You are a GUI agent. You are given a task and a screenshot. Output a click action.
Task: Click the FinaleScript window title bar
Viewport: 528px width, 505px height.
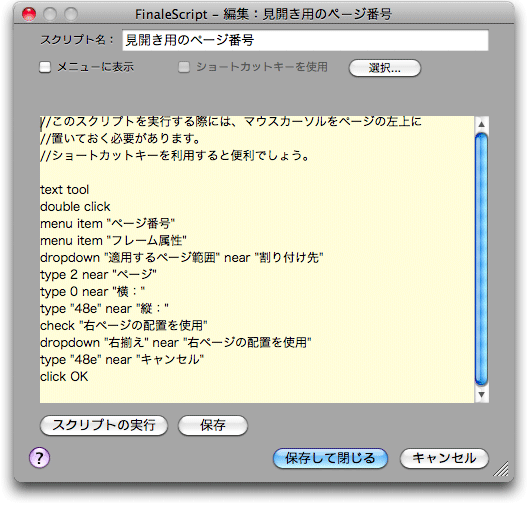(x=264, y=14)
